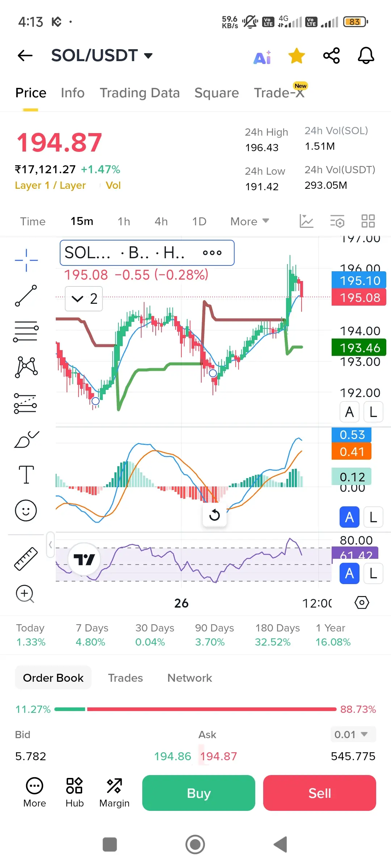Open the legend more options (three dots)
The height and width of the screenshot is (868, 391).
[212, 253]
